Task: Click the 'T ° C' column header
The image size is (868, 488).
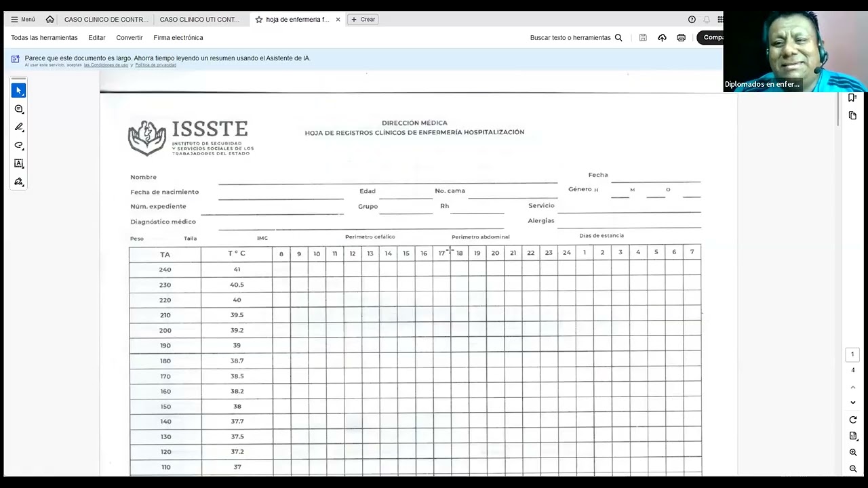Action: coord(237,254)
